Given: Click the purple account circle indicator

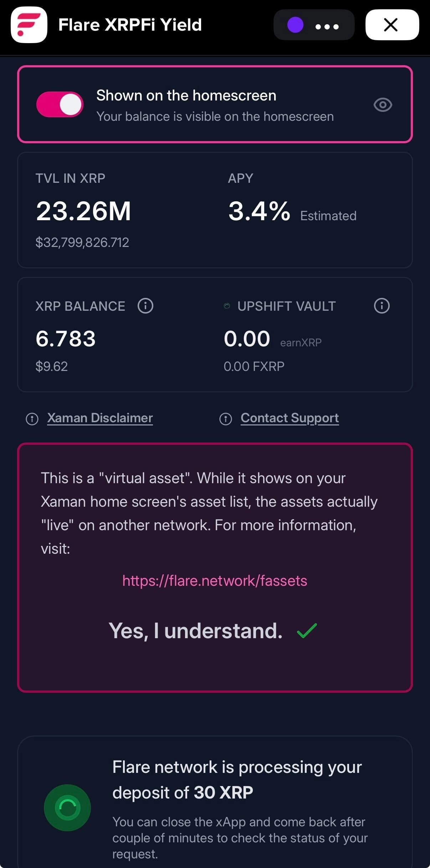Looking at the screenshot, I should [x=295, y=25].
